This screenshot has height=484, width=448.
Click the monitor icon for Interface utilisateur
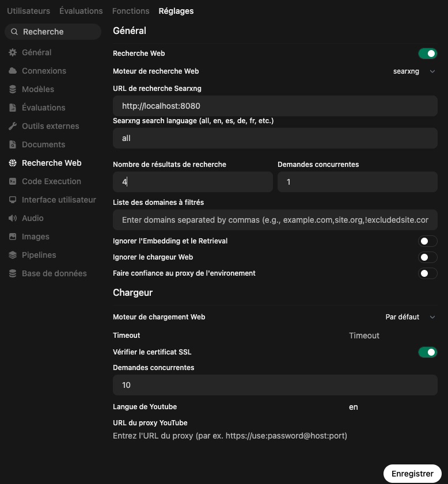click(x=13, y=200)
